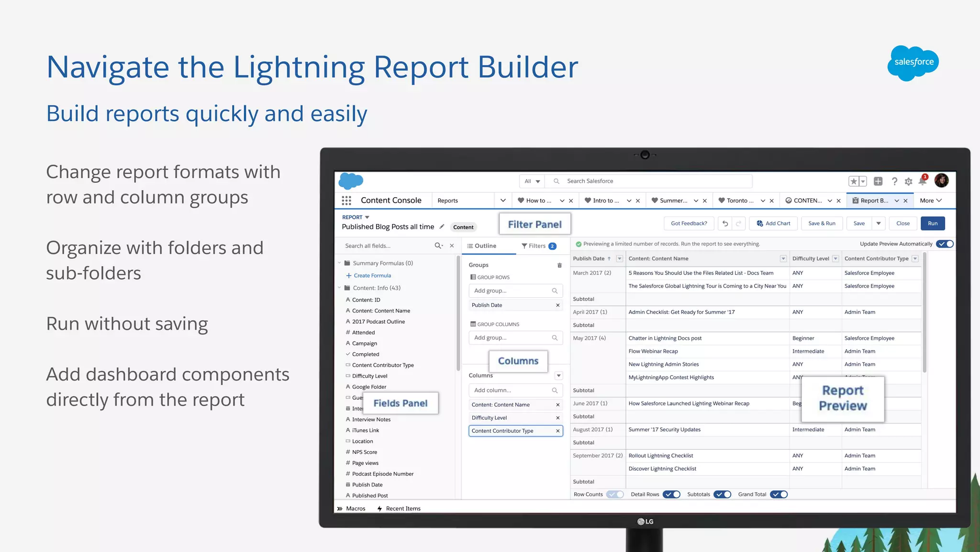
Task: Select the Podcast Episode Number field
Action: pyautogui.click(x=382, y=474)
